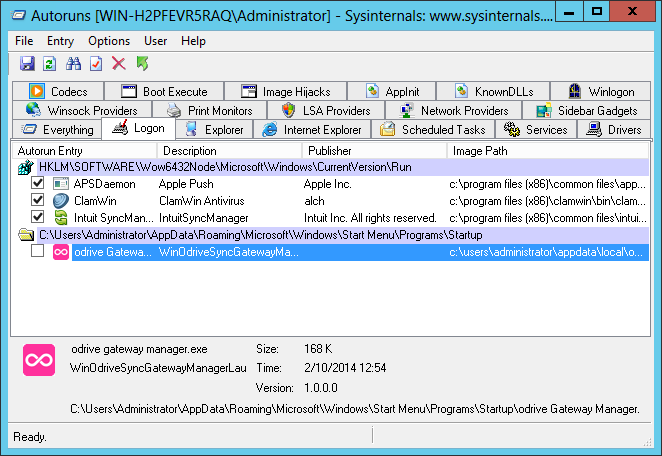Switch to the Winlogon tab
This screenshot has width=662, height=456.
click(x=600, y=91)
